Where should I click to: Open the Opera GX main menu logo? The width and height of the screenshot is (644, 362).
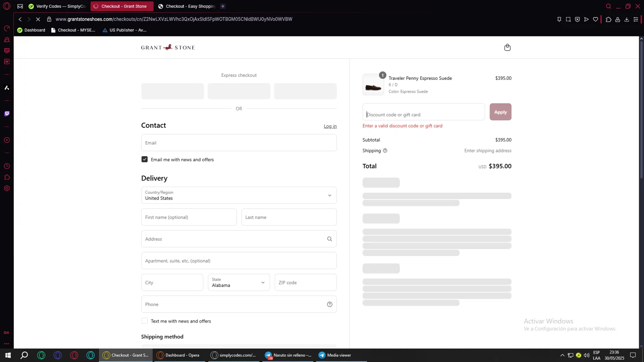[x=6, y=6]
